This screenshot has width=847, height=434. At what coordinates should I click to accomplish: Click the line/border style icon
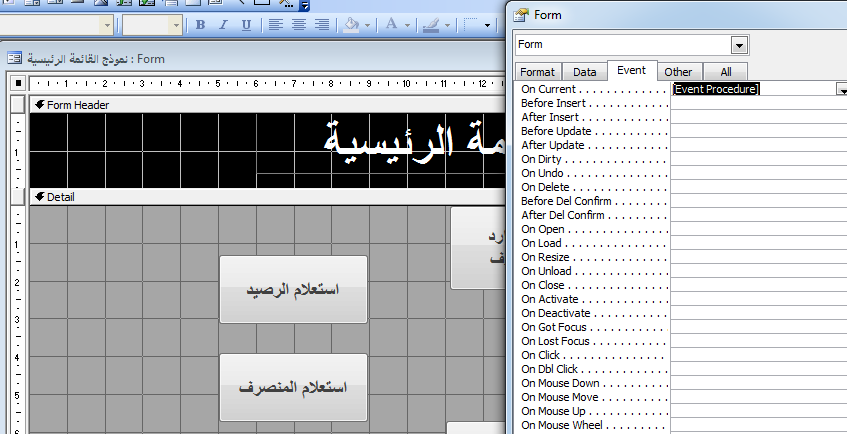click(472, 25)
